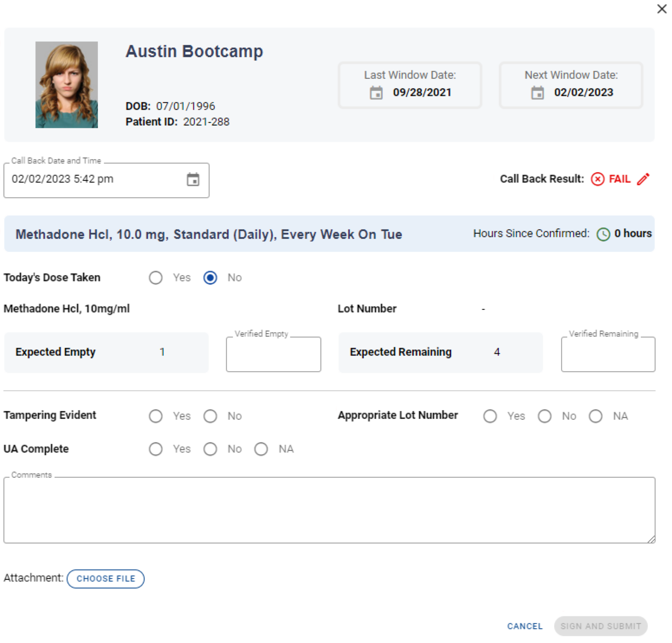672x643 pixels.
Task: Click the green clock icon by hours
Action: coord(603,234)
